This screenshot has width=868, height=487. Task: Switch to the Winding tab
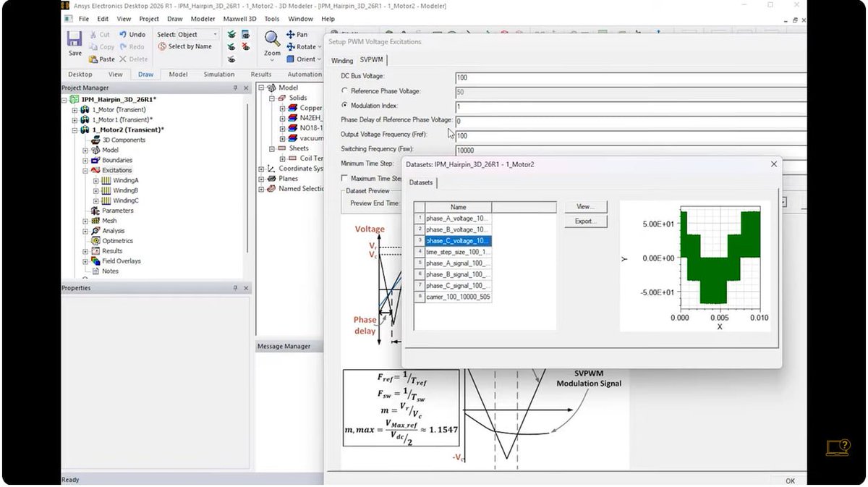[x=341, y=60]
